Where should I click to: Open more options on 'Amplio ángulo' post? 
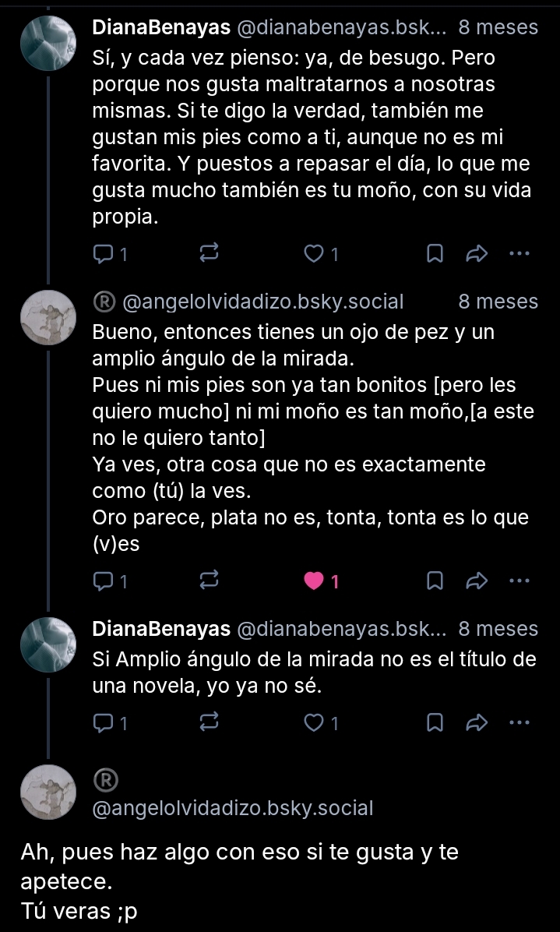[x=519, y=723]
